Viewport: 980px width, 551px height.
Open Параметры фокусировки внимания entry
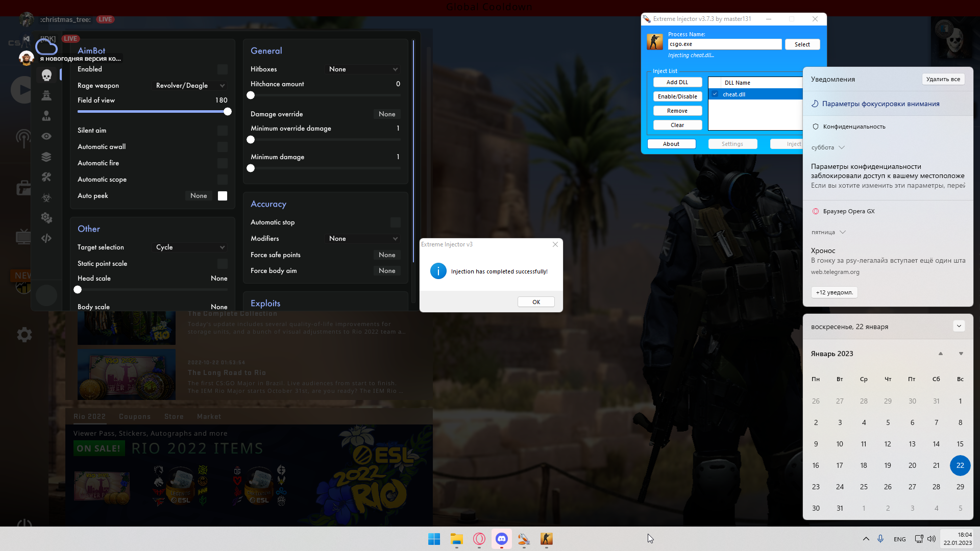coord(888,104)
